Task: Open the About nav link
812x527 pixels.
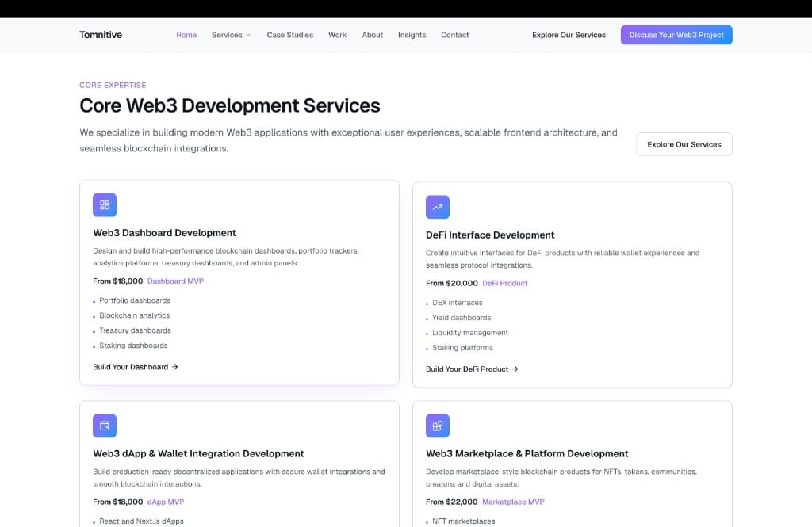Action: pyautogui.click(x=373, y=35)
